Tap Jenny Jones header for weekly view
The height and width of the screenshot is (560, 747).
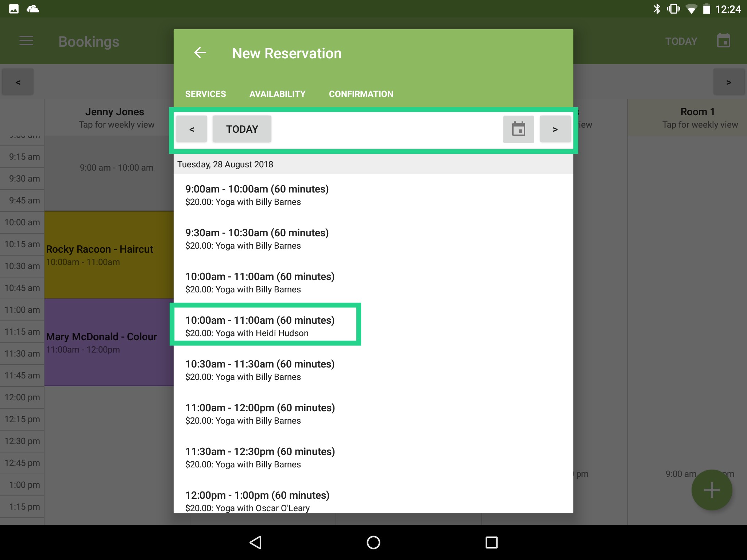[115, 117]
